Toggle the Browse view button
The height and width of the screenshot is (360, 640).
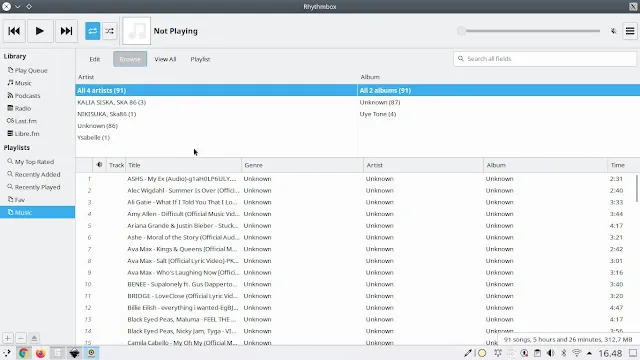(x=130, y=59)
